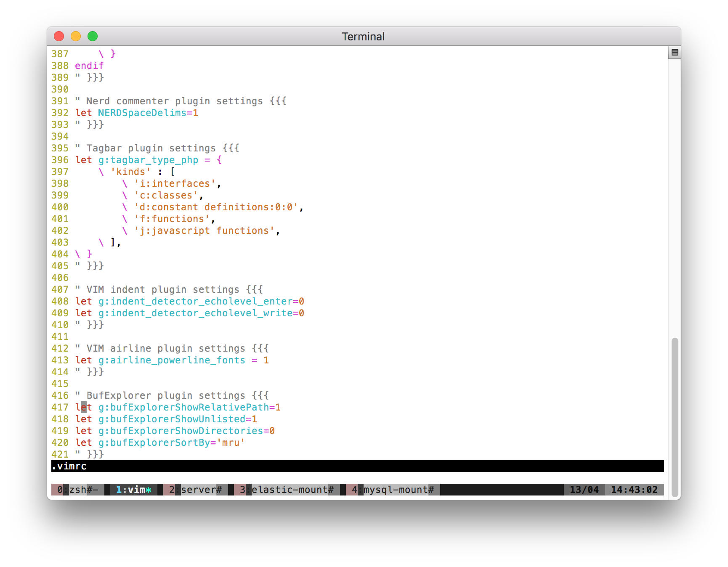
Task: Click g:tagbar_type_php on line 396
Action: [x=148, y=160]
